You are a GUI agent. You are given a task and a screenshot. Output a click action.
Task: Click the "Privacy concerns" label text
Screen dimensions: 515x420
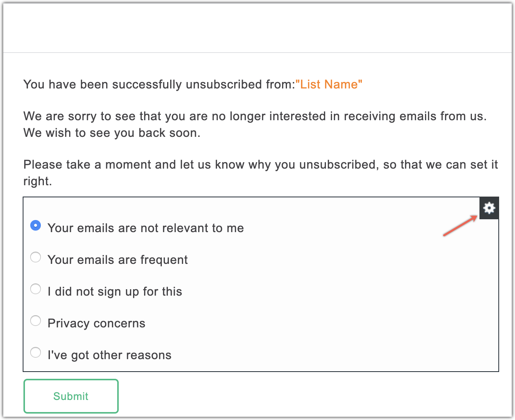[x=96, y=324]
